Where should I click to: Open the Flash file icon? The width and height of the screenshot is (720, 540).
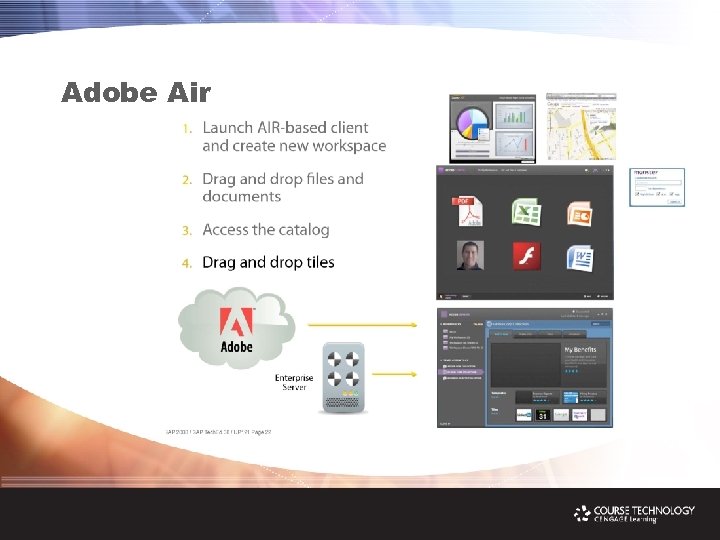526,256
